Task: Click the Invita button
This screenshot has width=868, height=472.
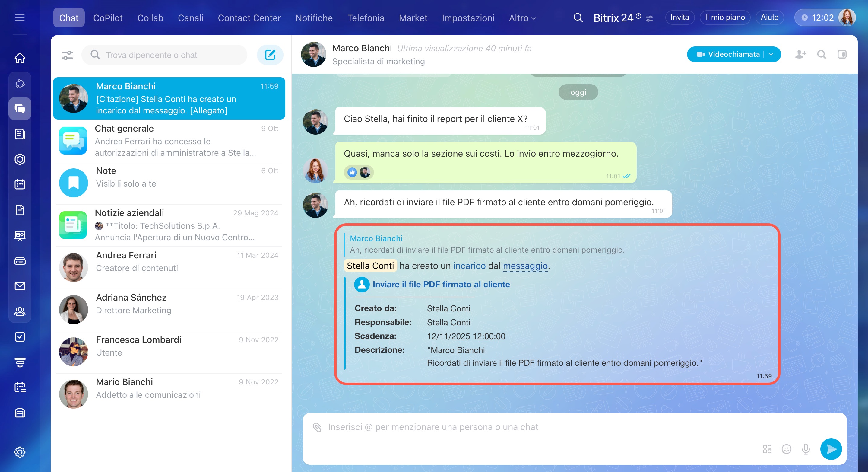Action: pos(679,18)
